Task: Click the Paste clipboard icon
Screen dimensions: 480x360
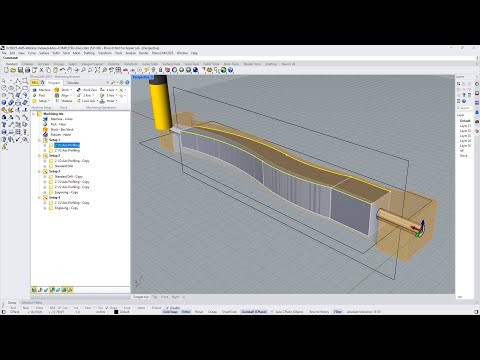Action: click(x=55, y=70)
